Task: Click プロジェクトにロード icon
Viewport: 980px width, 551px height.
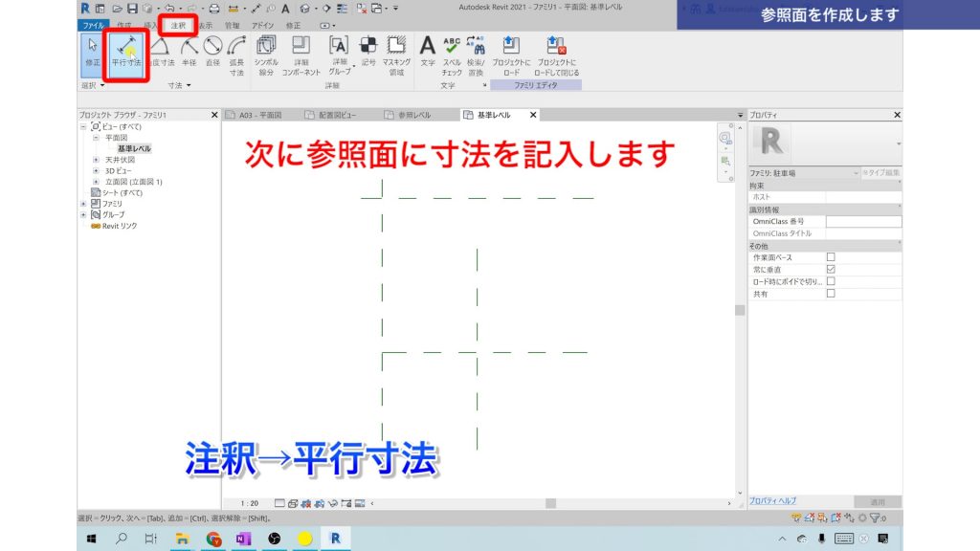Action: [511, 53]
